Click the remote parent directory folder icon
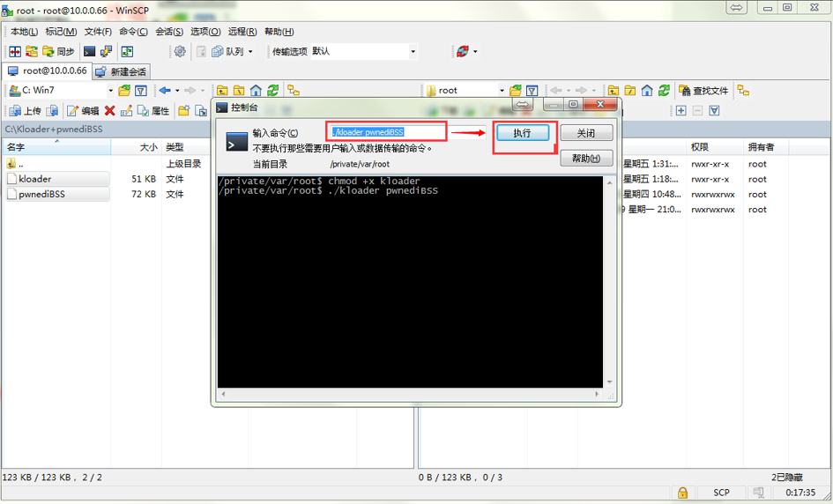 tap(614, 90)
